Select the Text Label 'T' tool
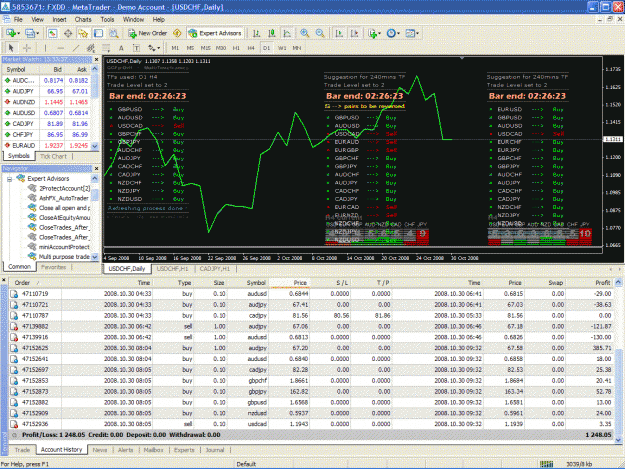The height and width of the screenshot is (469, 625). click(136, 48)
